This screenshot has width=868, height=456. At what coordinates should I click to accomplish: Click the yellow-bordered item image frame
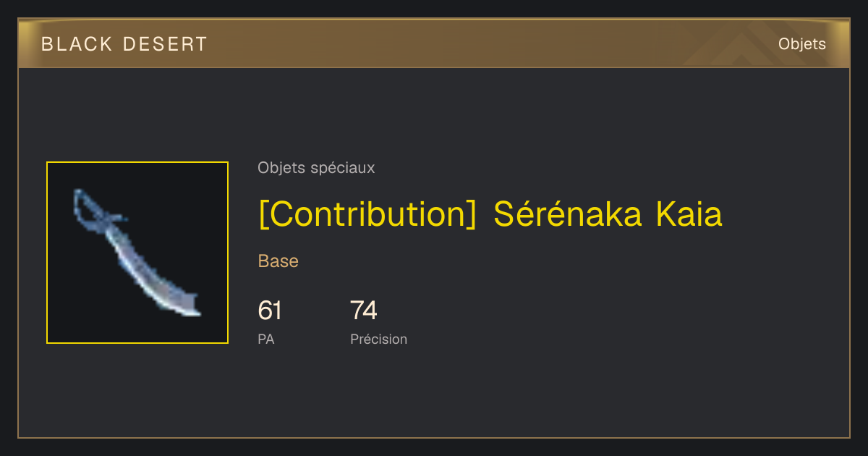click(137, 253)
